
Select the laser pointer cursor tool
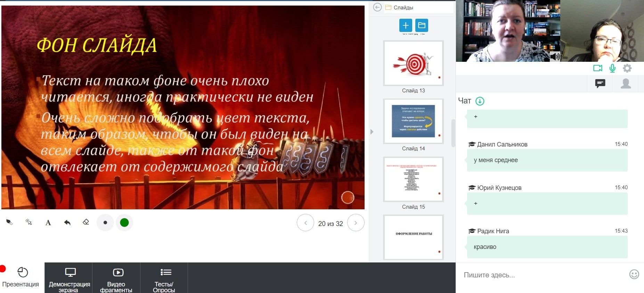point(29,222)
